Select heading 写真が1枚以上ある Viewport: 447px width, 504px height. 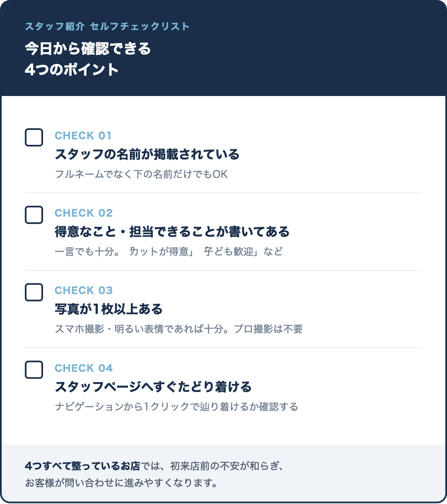[109, 309]
